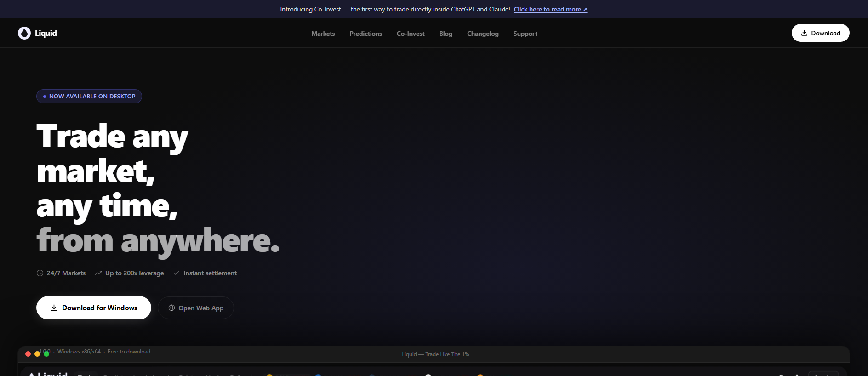Screen dimensions: 868x376
Task: Click the green dot in the app preview
Action: point(46,354)
